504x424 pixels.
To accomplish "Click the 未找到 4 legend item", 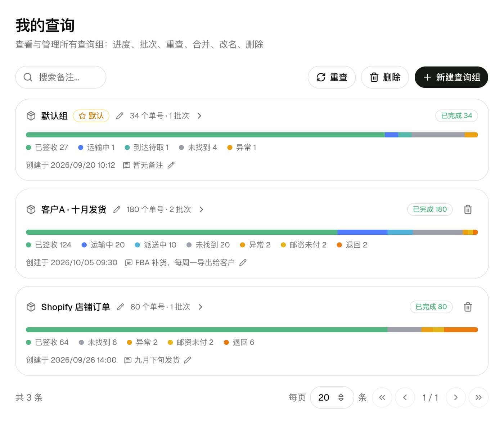I will tap(198, 148).
